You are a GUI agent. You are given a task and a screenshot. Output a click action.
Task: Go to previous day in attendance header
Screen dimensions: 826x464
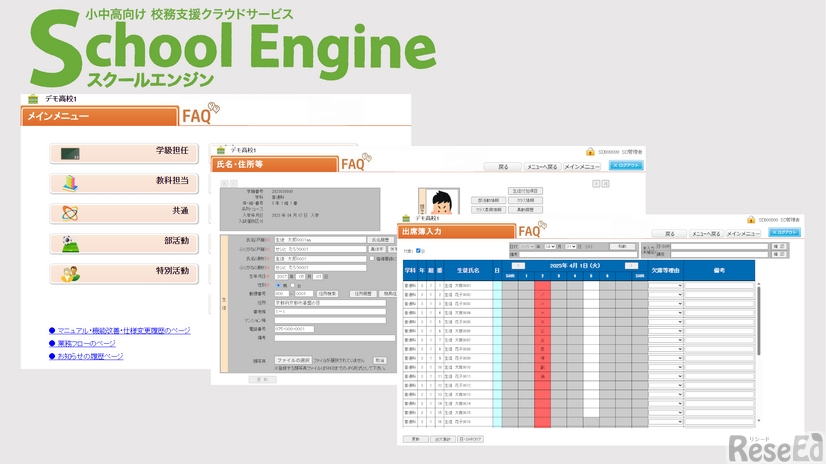[518, 266]
